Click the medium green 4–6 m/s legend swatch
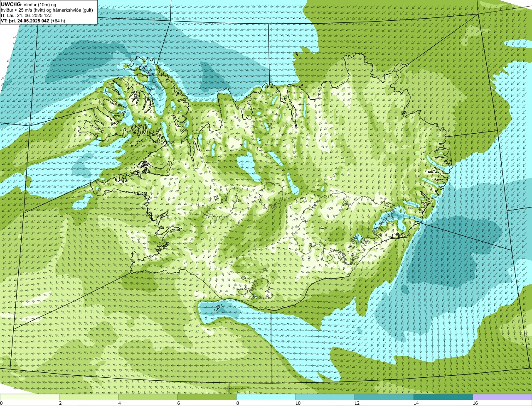Image resolution: width=532 pixels, height=406 pixels. (x=148, y=397)
